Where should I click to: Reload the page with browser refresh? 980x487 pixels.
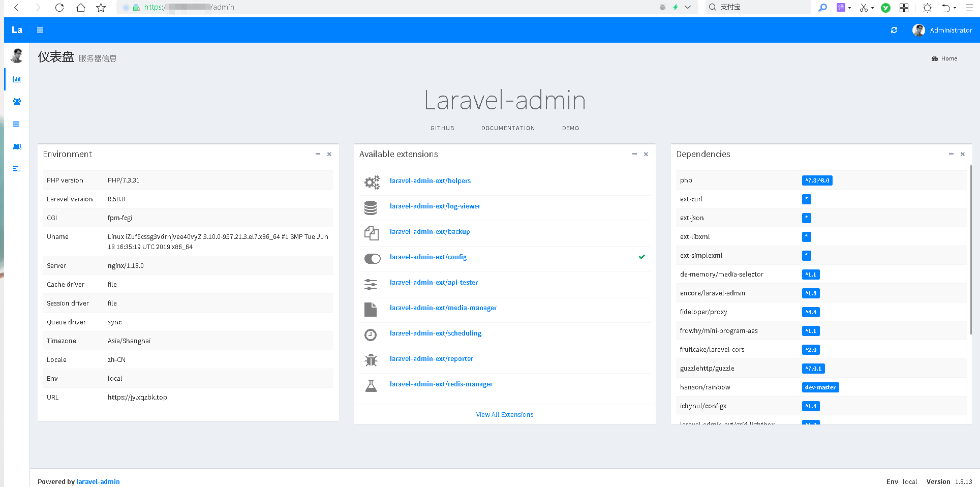pos(59,7)
